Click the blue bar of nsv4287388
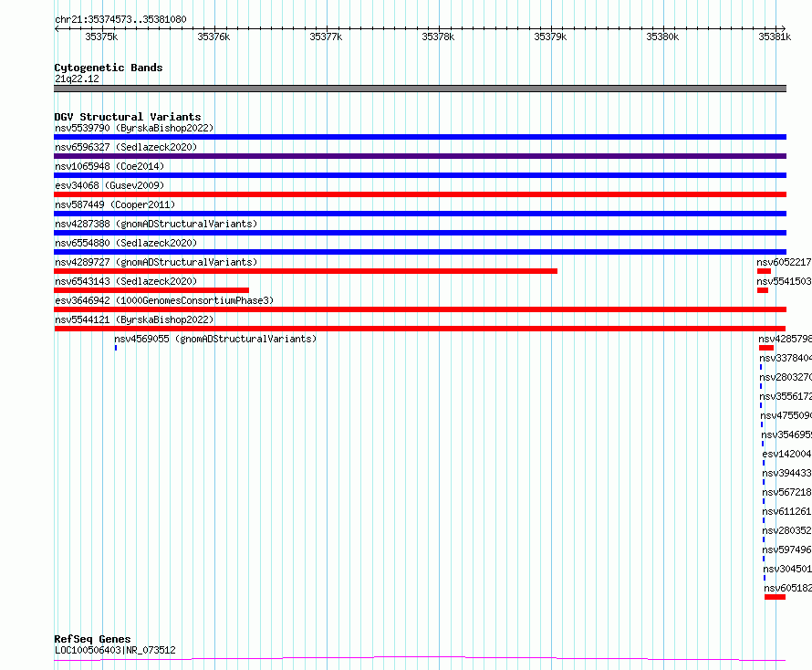The height and width of the screenshot is (670, 812). (x=420, y=233)
